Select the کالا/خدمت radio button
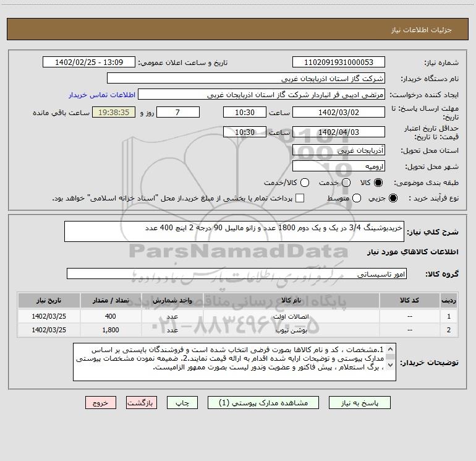Screen dimensions: 476x461 pos(305,183)
